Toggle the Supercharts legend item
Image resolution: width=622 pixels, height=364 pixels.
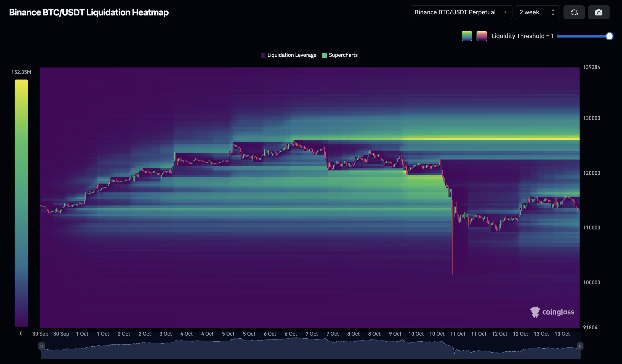(343, 55)
